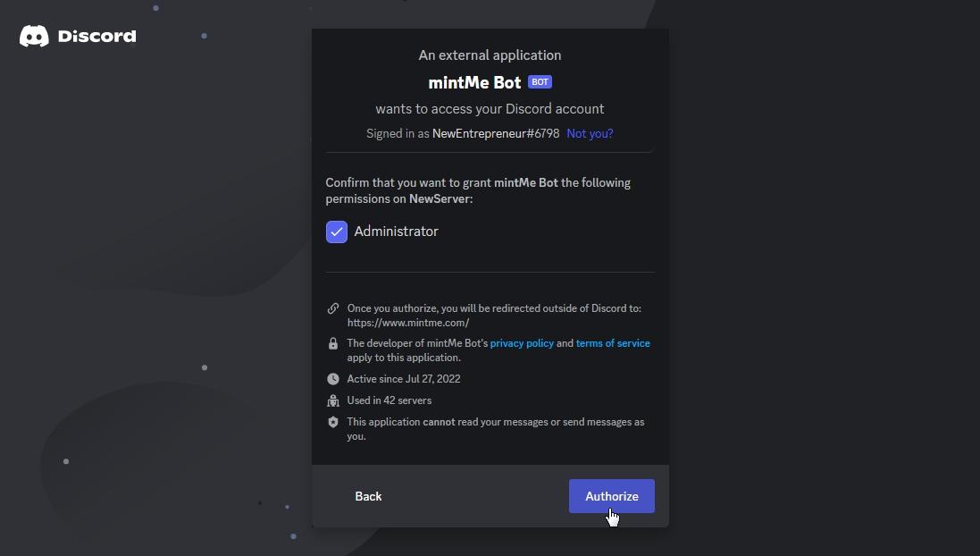Image resolution: width=980 pixels, height=556 pixels.
Task: Click the robot icon beside Used in 42 servers
Action: coord(333,400)
